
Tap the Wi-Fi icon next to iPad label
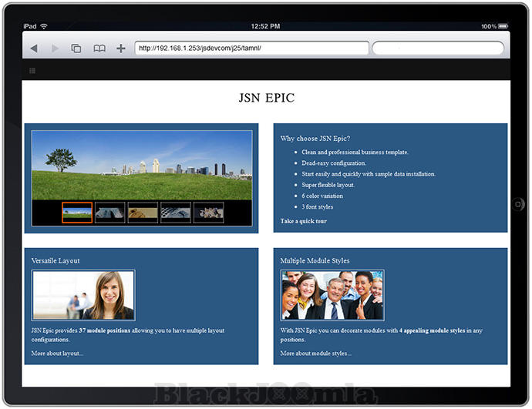(x=44, y=26)
